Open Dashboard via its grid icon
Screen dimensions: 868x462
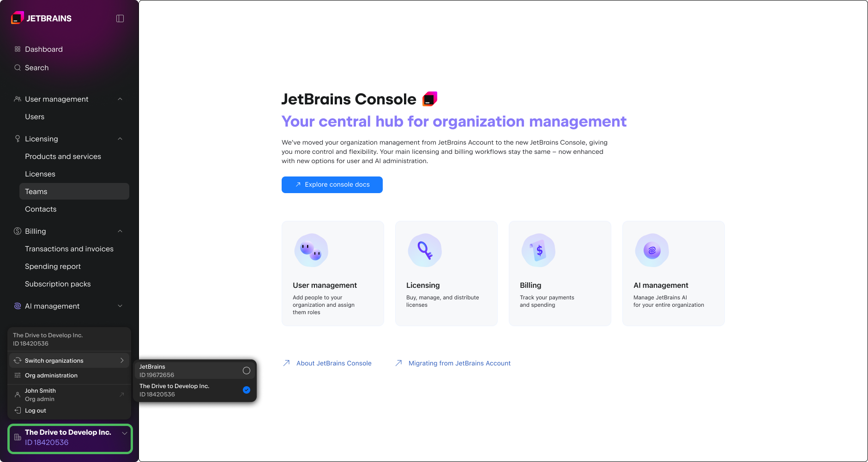pos(17,49)
